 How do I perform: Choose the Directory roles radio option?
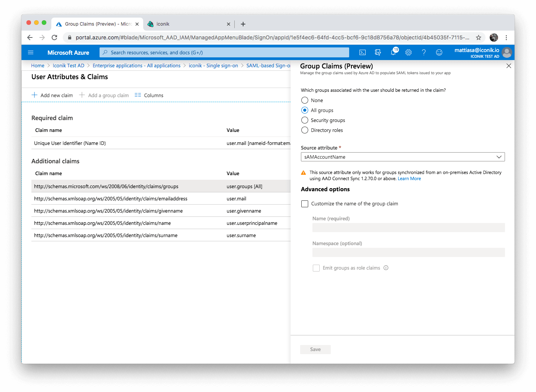pyautogui.click(x=305, y=130)
